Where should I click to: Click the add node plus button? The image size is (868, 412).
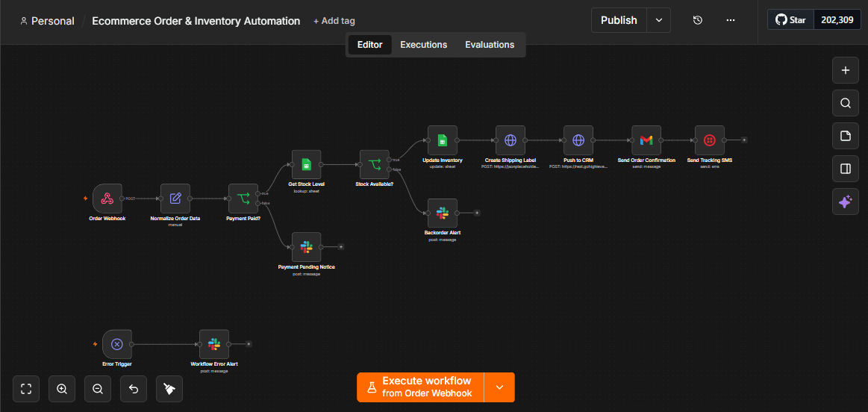coord(846,70)
